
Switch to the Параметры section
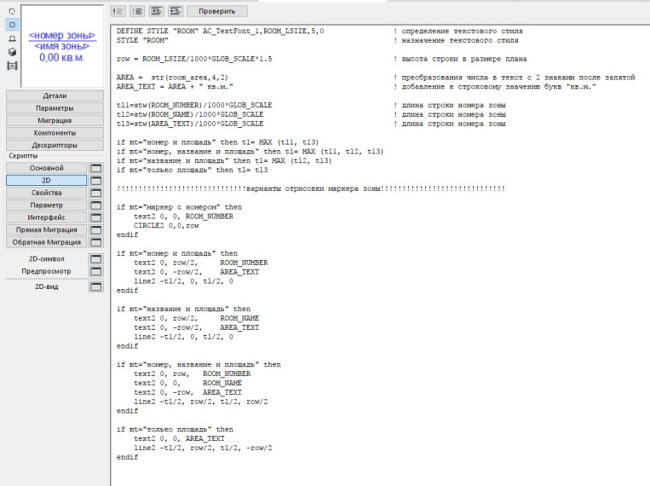click(54, 108)
